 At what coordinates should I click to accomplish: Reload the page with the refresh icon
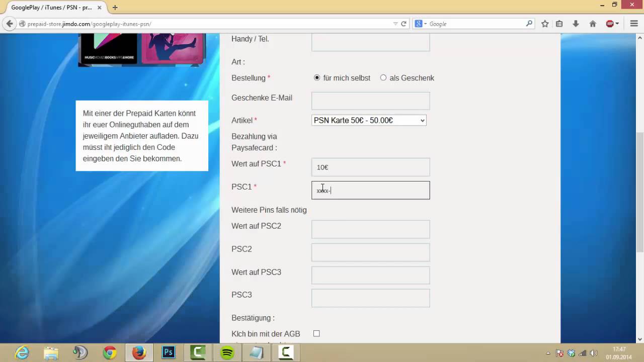[x=404, y=24]
